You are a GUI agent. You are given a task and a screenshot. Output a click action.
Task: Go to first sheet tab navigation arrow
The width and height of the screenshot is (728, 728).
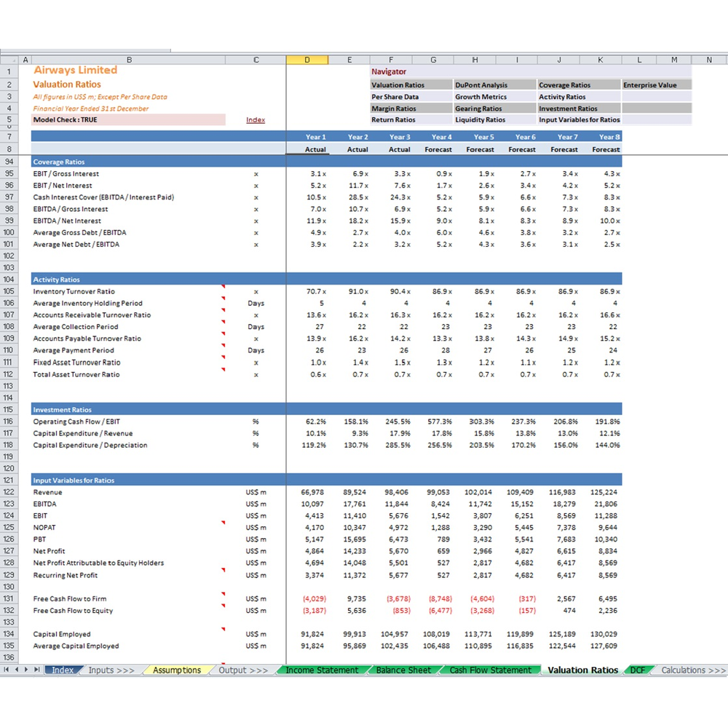click(x=6, y=670)
